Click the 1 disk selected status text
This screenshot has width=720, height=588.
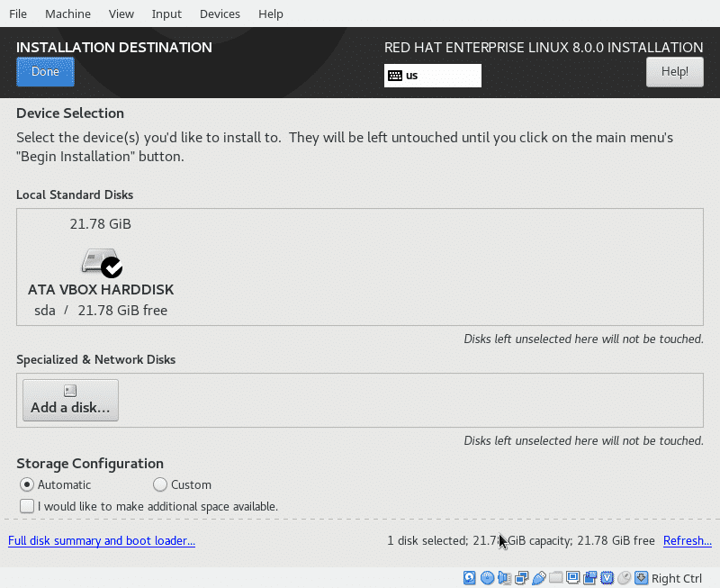pos(521,540)
